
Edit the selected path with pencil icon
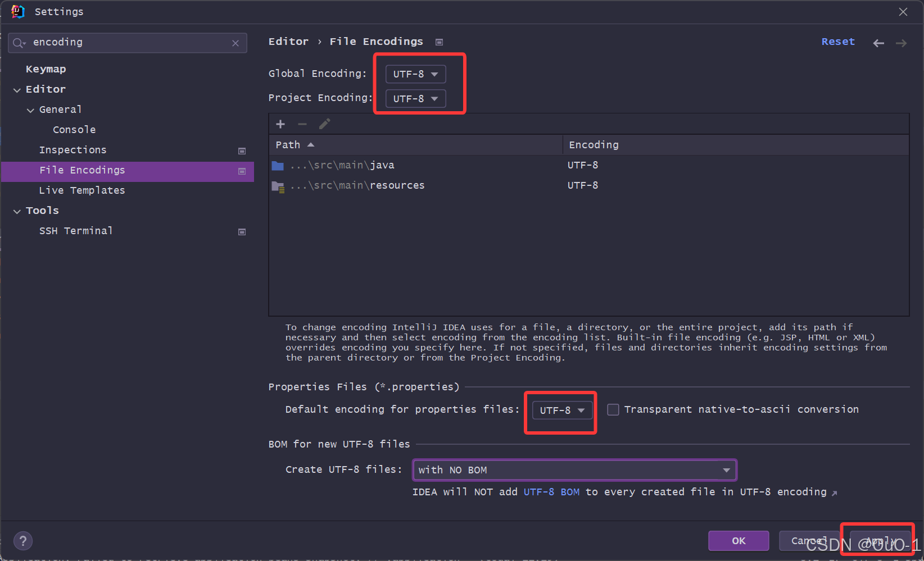[324, 124]
